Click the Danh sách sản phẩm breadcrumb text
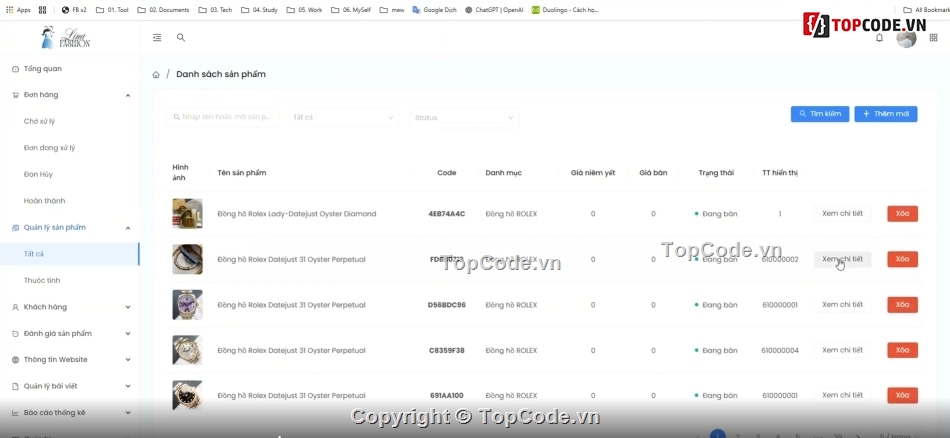 [221, 75]
